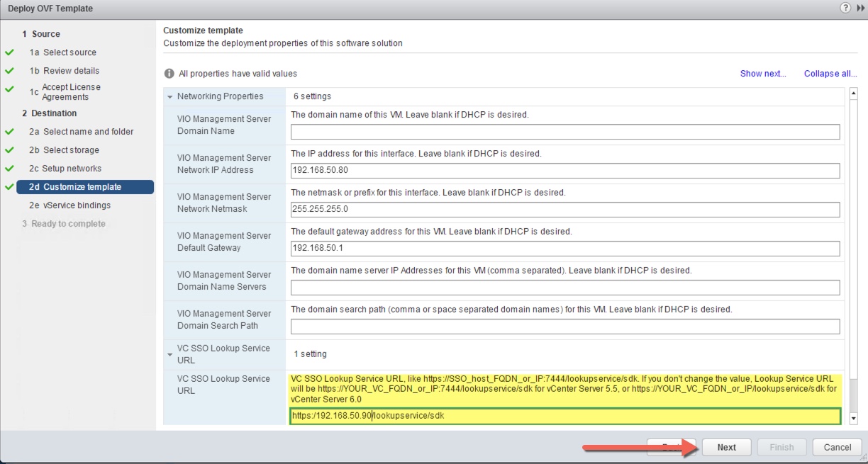Click the info icon beside valid values message

pos(169,74)
